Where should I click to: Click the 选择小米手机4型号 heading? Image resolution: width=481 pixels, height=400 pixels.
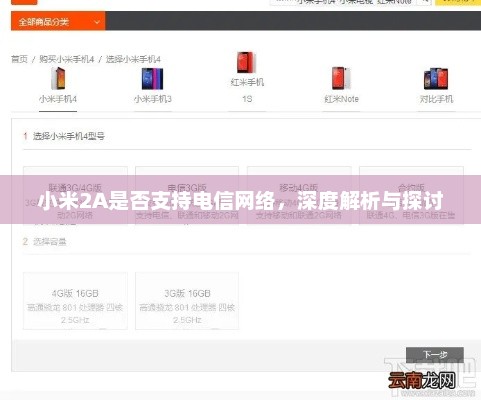click(x=69, y=136)
